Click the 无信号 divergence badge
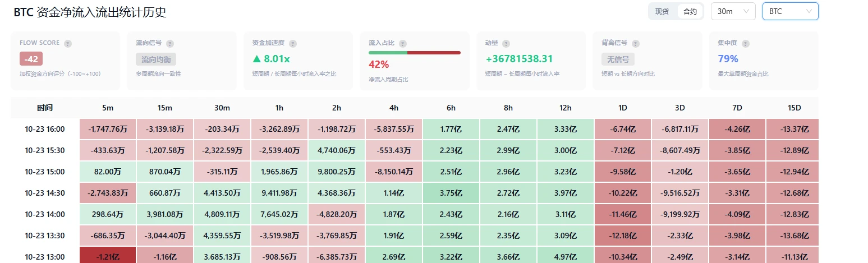The width and height of the screenshot is (868, 263). click(x=618, y=59)
